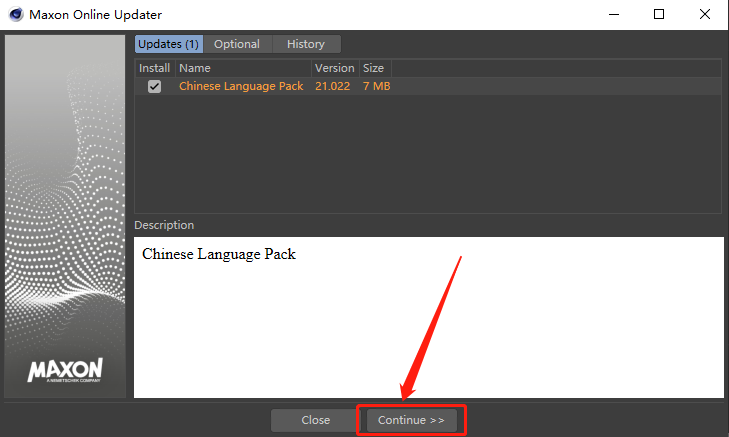Click the Cinema 4D icon in title bar
729x437 pixels.
(x=16, y=14)
